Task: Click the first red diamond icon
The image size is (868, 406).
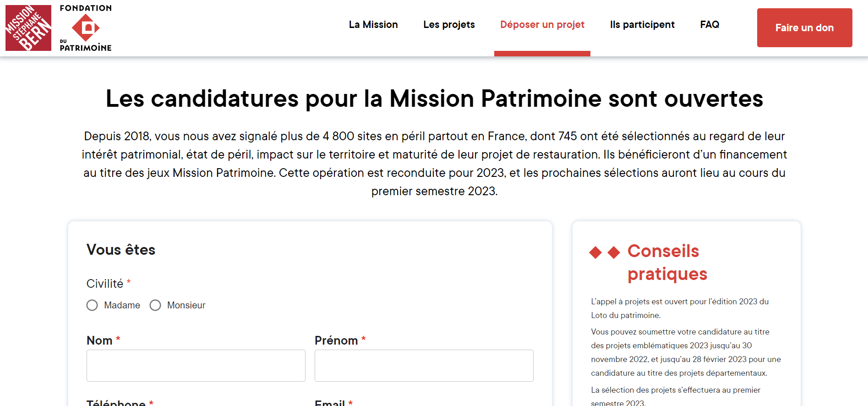Action: pos(595,252)
